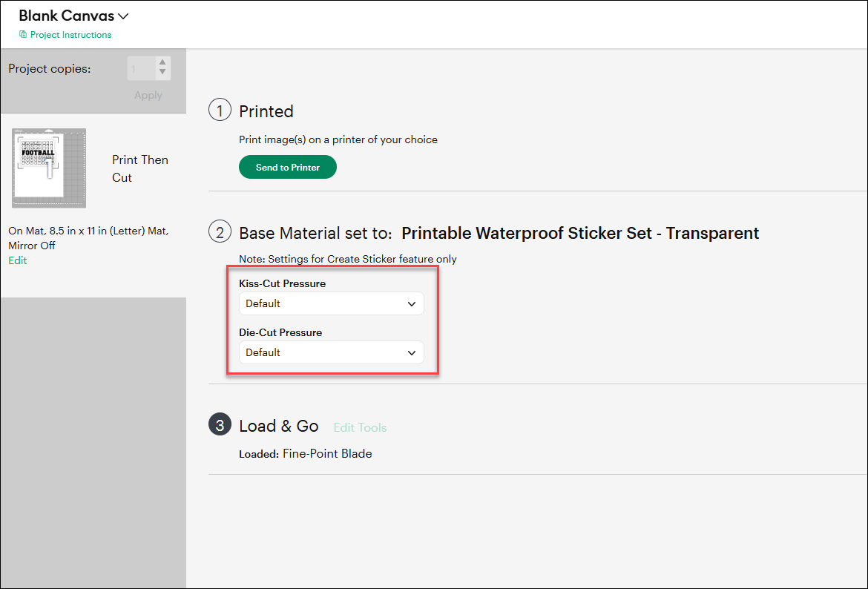The width and height of the screenshot is (868, 589).
Task: Open the Die-Cut Pressure dropdown
Action: coord(331,352)
